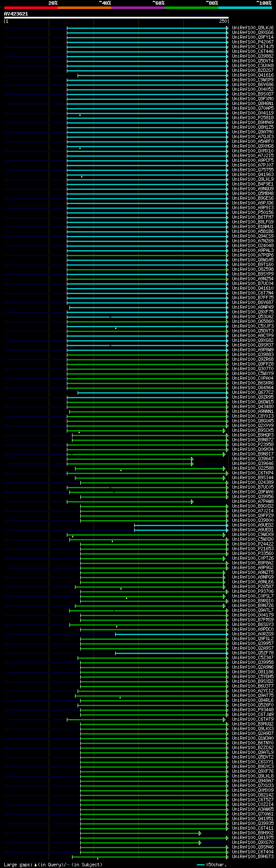Click arrowhead ending the A7PAW8 alignment bar
Viewport: 276px width, 868px height.
(192, 501)
